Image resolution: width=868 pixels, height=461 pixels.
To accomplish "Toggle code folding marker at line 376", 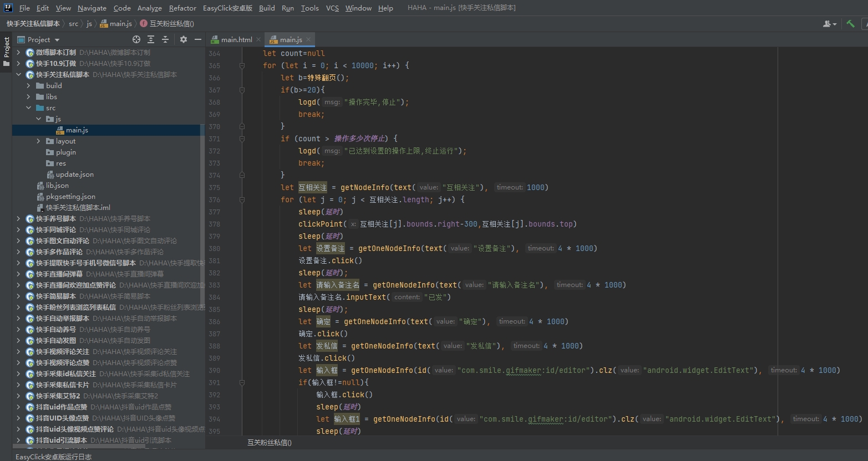I will tap(242, 199).
